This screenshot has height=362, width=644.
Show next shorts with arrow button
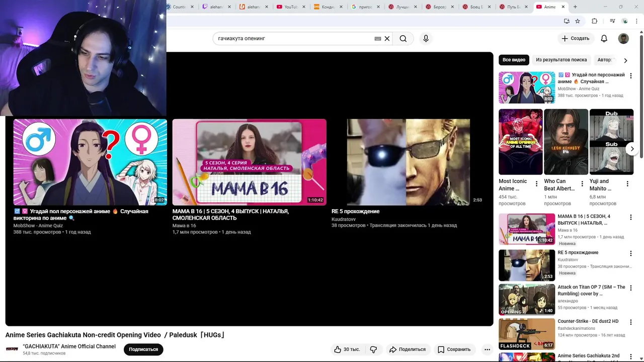point(632,149)
